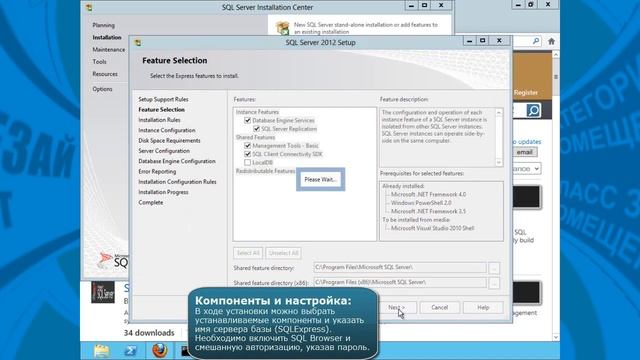Open PowerShell from the taskbar
This screenshot has height=360, width=640.
click(131, 351)
